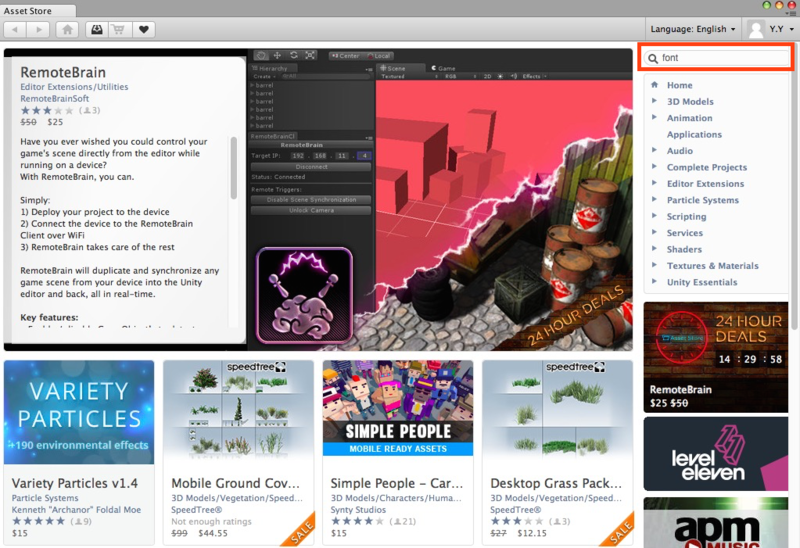Click the user avatar icon next to Y.Y
The image size is (800, 548).
click(x=756, y=29)
